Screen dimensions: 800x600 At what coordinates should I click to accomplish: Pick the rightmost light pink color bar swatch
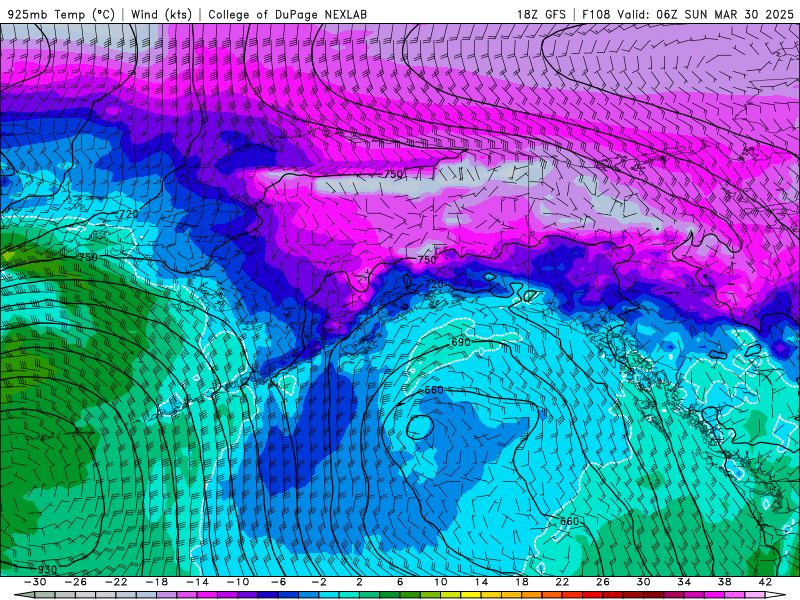754,595
